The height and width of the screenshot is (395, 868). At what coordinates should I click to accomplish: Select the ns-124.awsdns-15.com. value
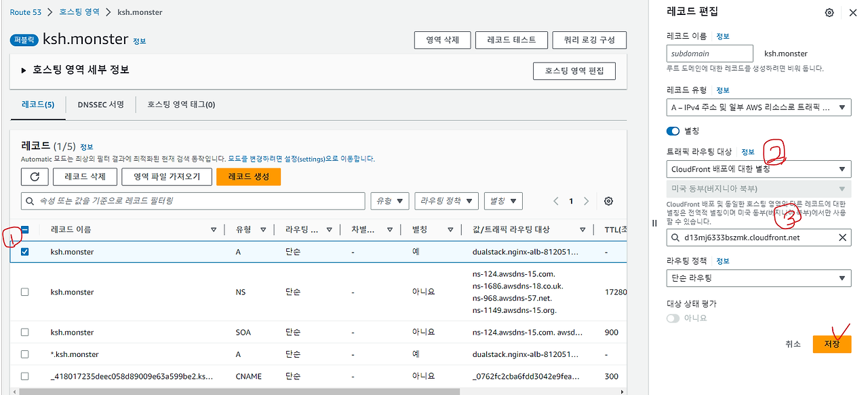tap(514, 274)
